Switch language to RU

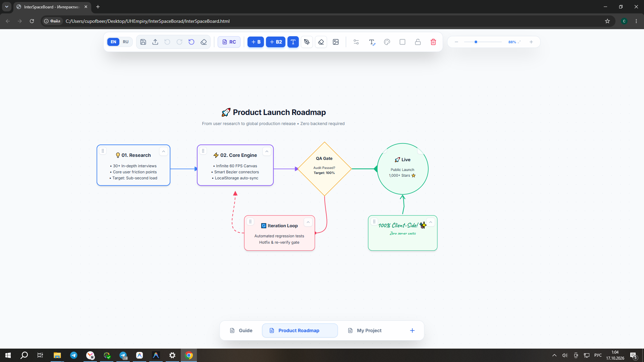click(126, 42)
